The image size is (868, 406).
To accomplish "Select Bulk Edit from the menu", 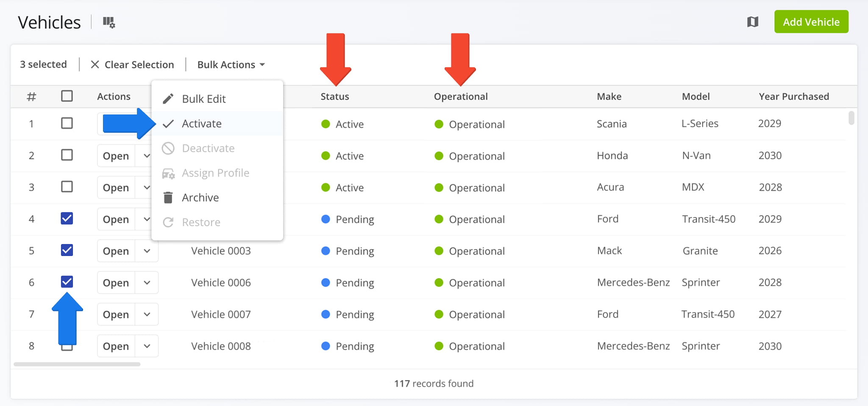I will 217,99.
